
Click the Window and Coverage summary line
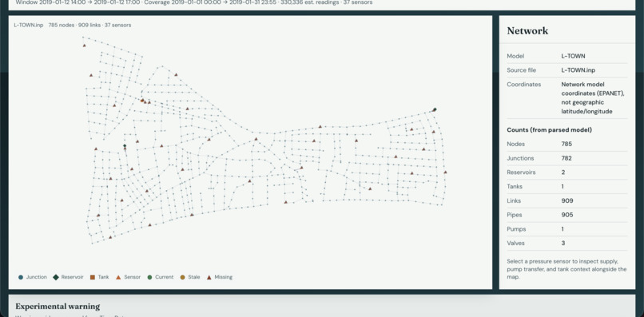click(194, 2)
